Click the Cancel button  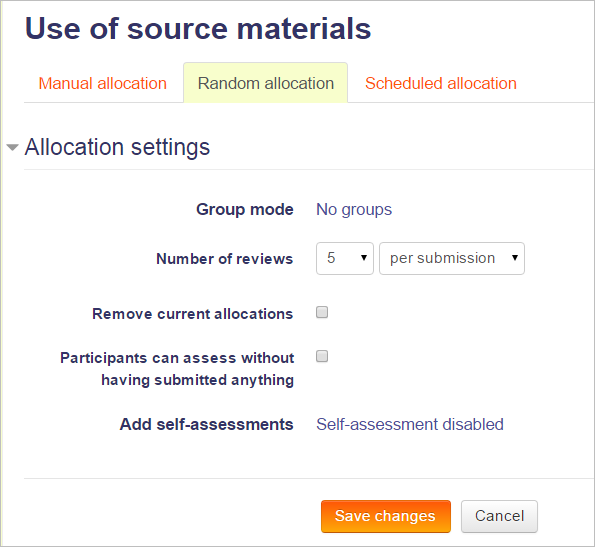(499, 516)
